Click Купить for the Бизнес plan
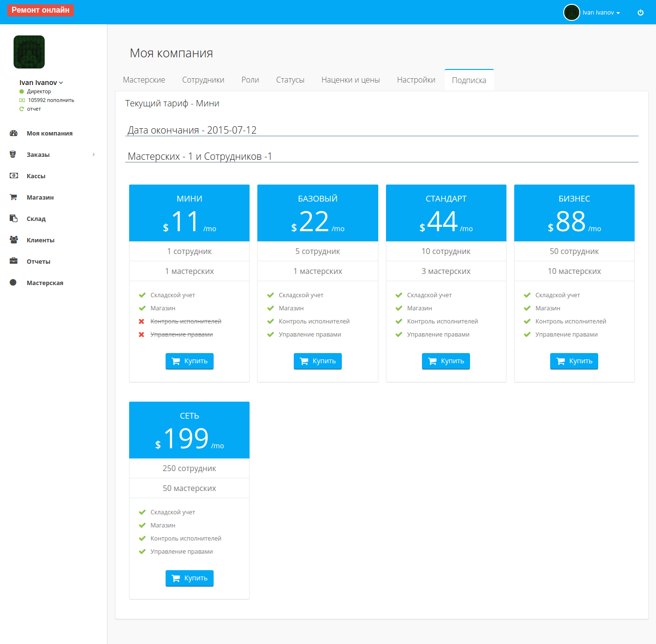Image resolution: width=656 pixels, height=644 pixels. 574,361
